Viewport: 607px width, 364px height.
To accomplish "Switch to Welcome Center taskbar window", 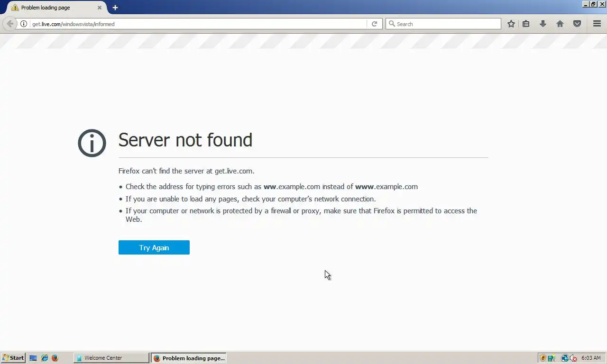I will point(111,358).
